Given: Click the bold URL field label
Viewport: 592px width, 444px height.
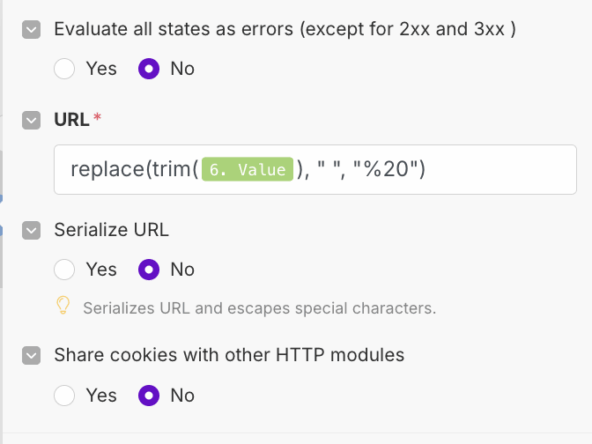Looking at the screenshot, I should tap(72, 120).
